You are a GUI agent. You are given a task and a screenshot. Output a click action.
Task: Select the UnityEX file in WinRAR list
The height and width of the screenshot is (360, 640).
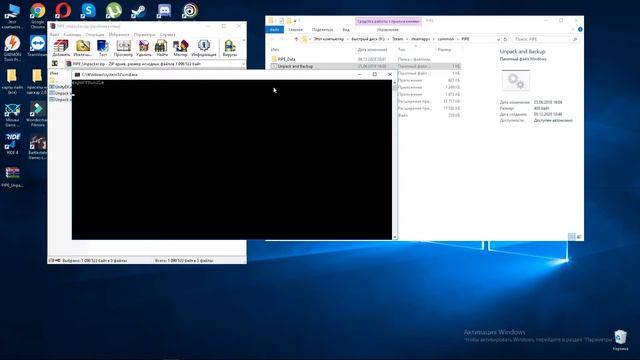point(60,87)
